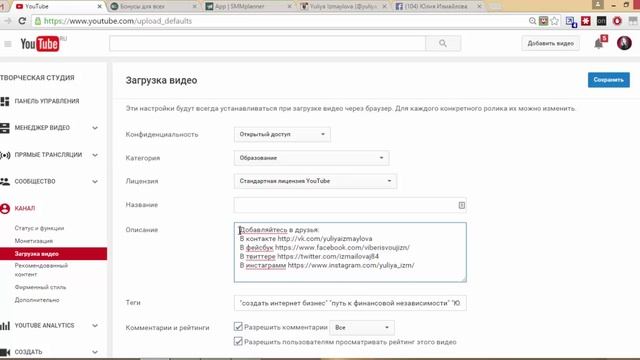Screen dimensions: 640x360
Task: Click the Прямые трансляции broadcast icon
Action: (5, 155)
